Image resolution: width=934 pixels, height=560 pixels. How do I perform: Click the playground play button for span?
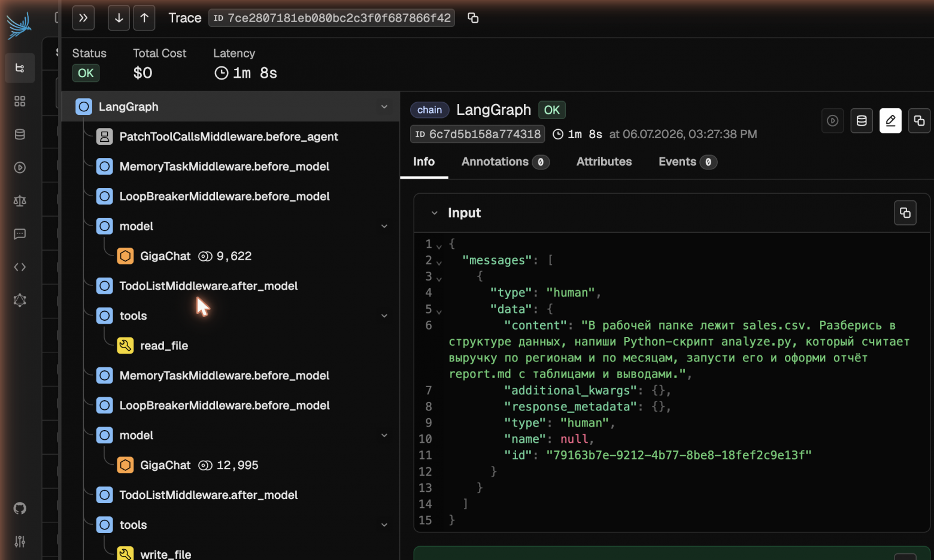tap(832, 121)
